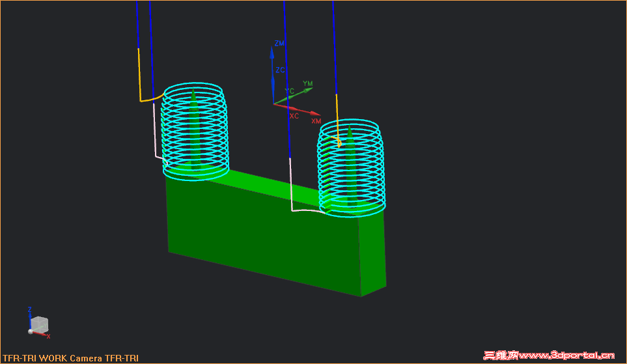The image size is (627, 364).
Task: Select the green block top face
Action: 274,188
